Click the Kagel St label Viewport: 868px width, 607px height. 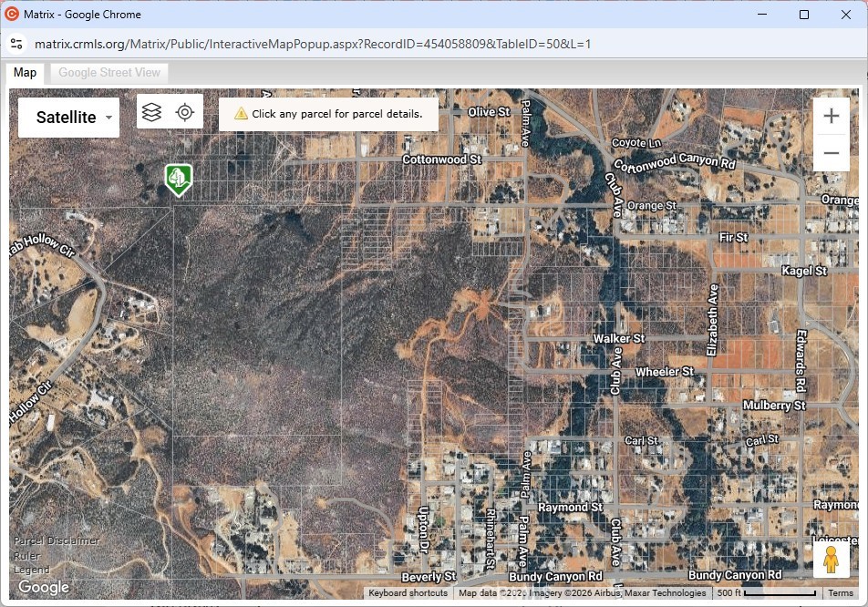point(804,271)
